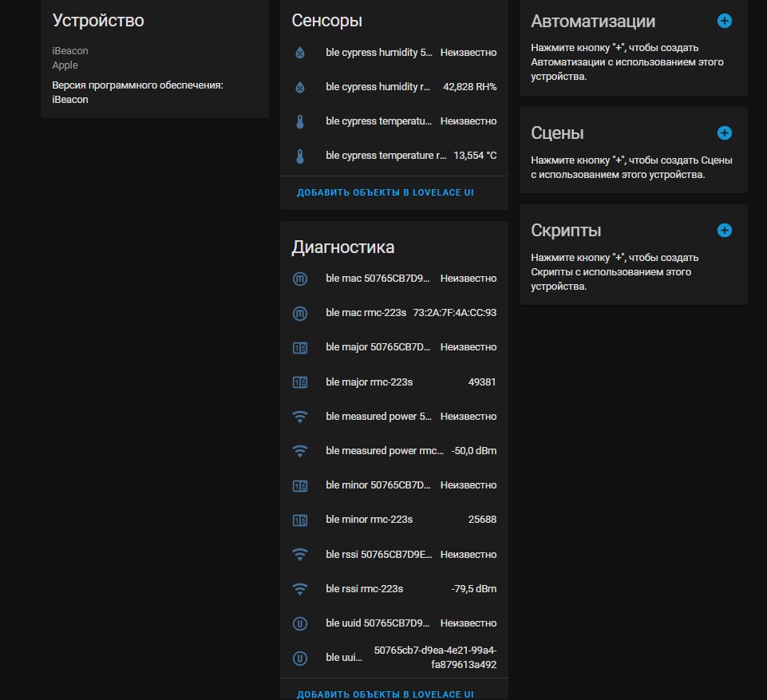Click the thermometer icon for ble cypress temperature r
767x700 pixels.
tap(299, 155)
